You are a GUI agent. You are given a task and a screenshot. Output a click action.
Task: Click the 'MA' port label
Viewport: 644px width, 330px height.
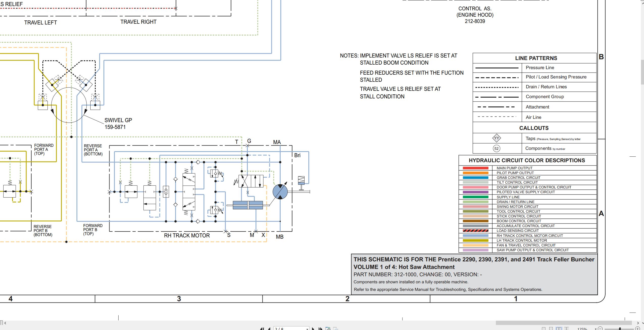[x=277, y=142]
